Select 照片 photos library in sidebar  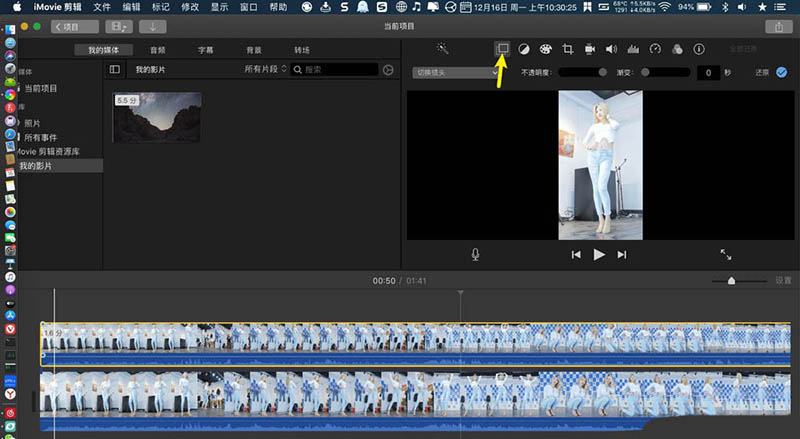(32, 123)
